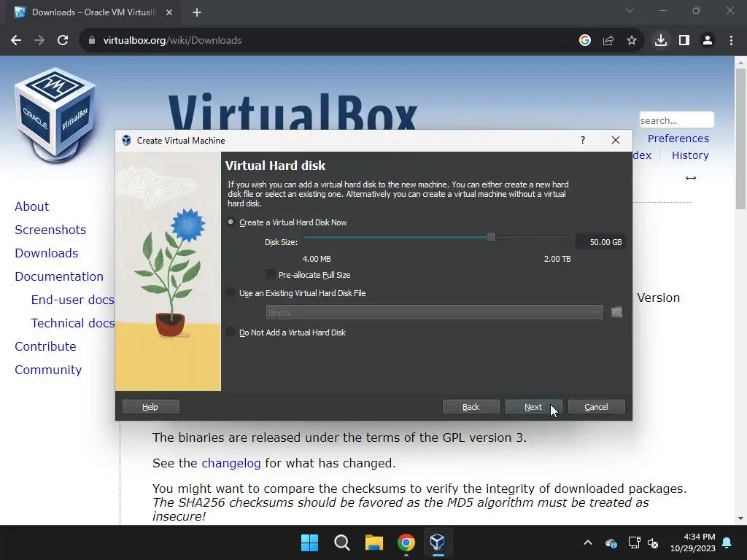Screen dimensions: 747x560
Task: Click the Disk Size slider handle
Action: pos(491,237)
